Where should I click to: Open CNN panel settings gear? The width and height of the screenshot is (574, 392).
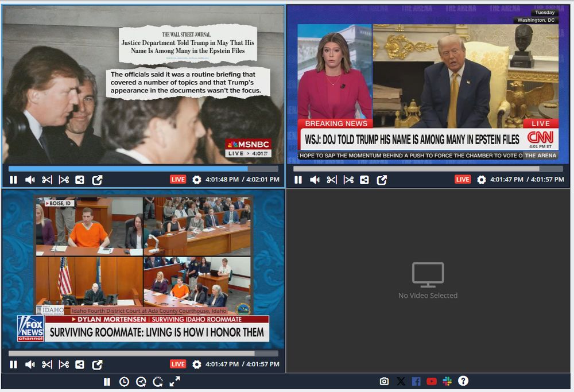pos(482,180)
